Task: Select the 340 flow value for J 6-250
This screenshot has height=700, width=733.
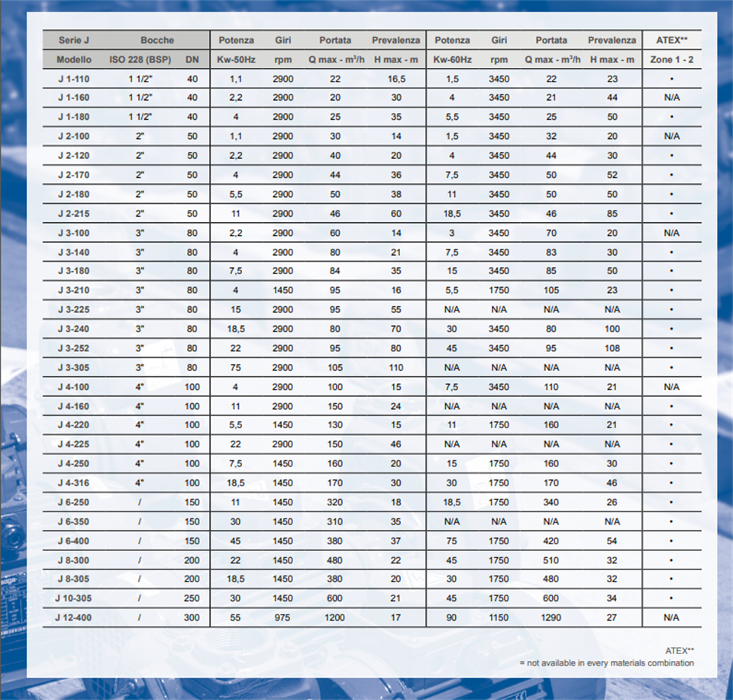Action: [x=551, y=503]
